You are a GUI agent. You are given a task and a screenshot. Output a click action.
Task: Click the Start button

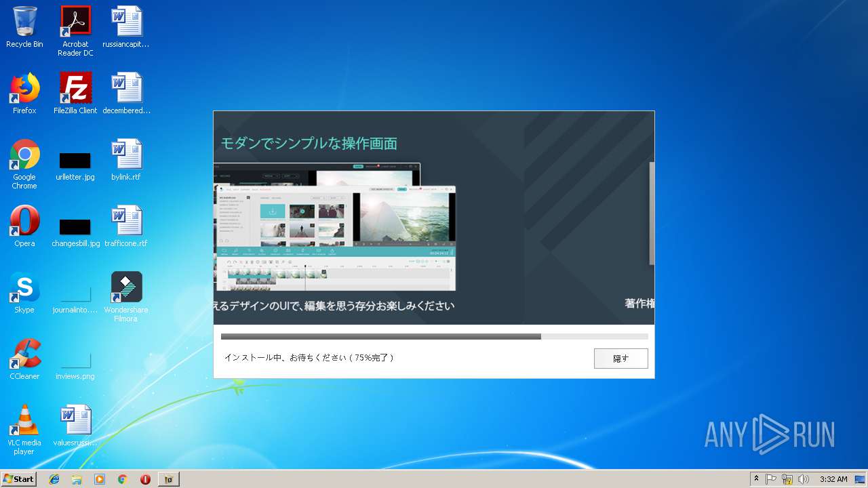tap(19, 479)
